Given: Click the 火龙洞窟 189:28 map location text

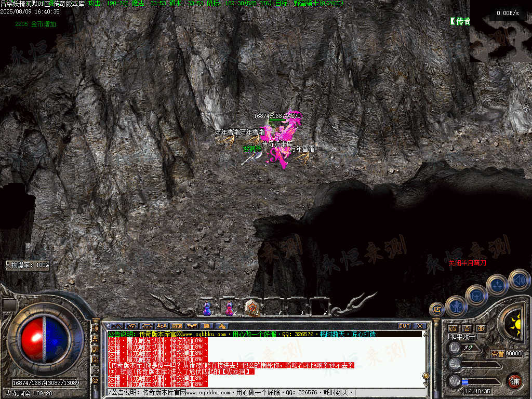Looking at the screenshot, I should (x=29, y=394).
